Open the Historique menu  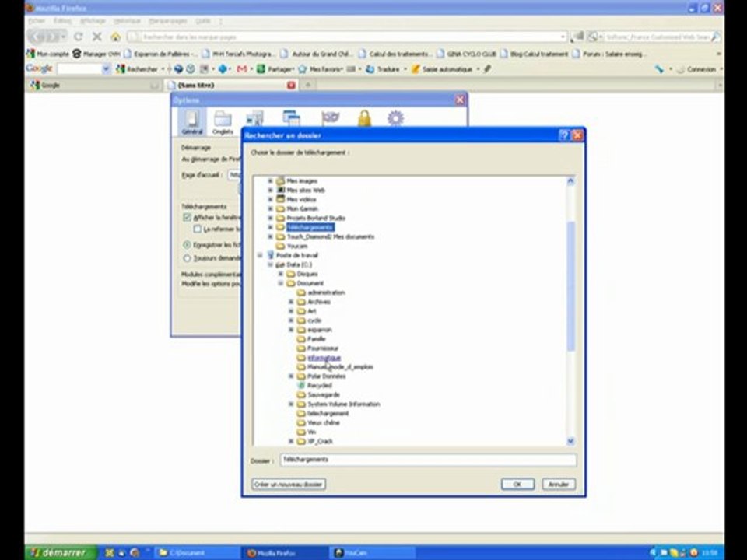[127, 21]
